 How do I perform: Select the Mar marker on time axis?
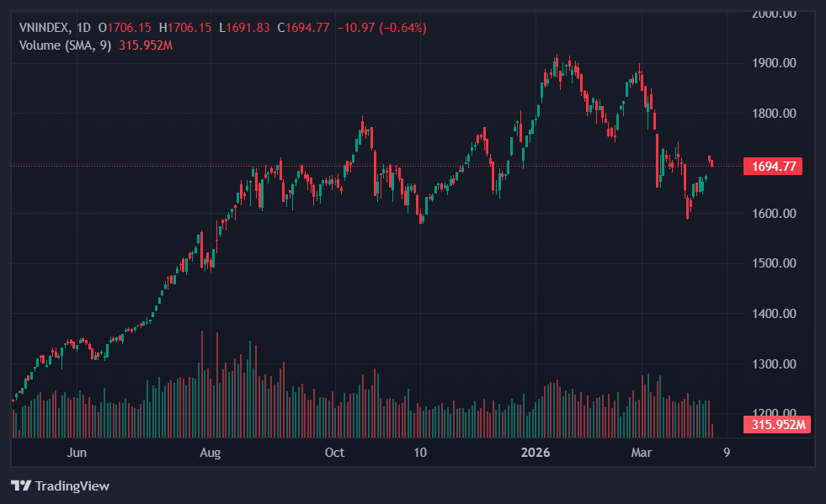(642, 453)
